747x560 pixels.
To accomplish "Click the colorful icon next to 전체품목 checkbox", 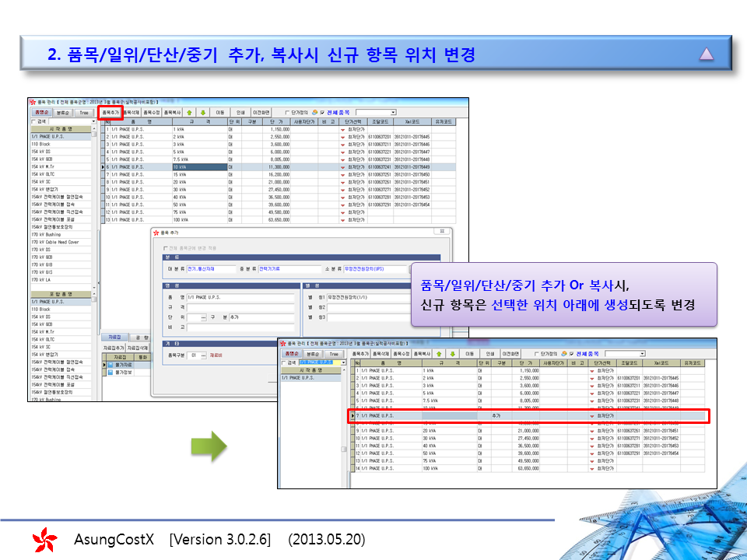I will point(315,113).
